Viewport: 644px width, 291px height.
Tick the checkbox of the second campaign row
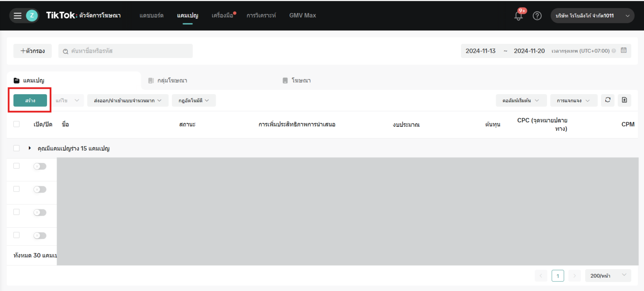16,189
